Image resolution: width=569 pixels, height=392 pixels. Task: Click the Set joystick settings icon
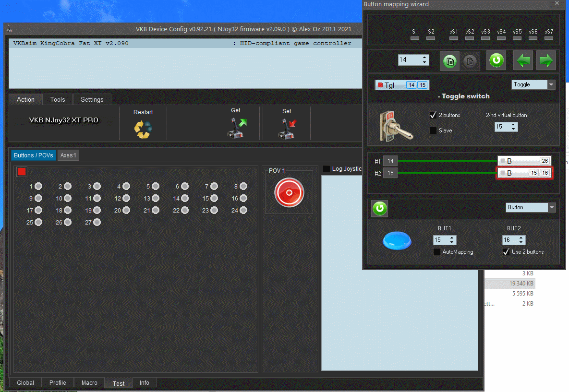(x=287, y=129)
